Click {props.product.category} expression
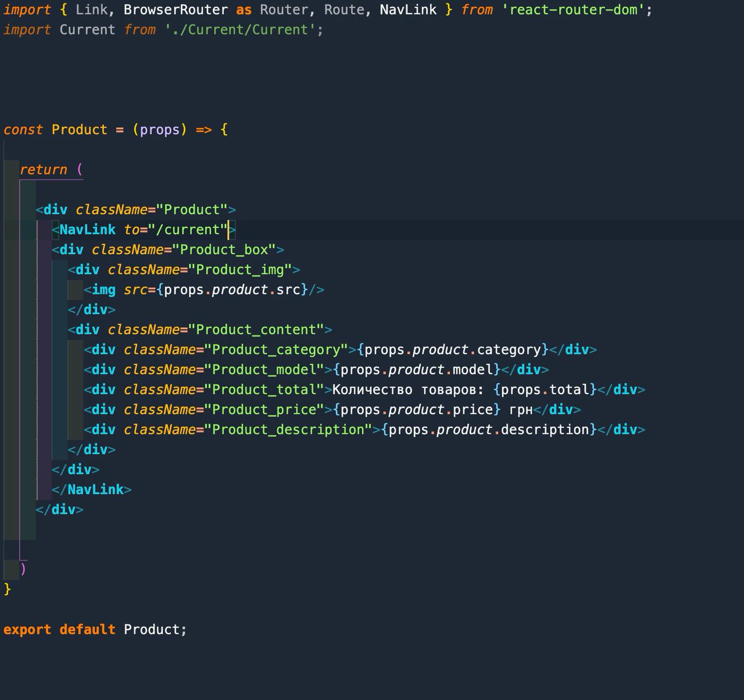Image resolution: width=744 pixels, height=700 pixels. [x=453, y=349]
